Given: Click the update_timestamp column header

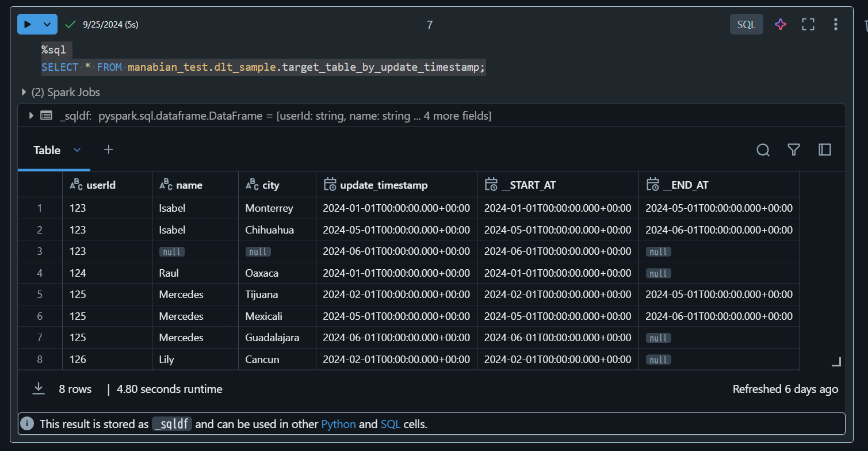Looking at the screenshot, I should (396, 185).
